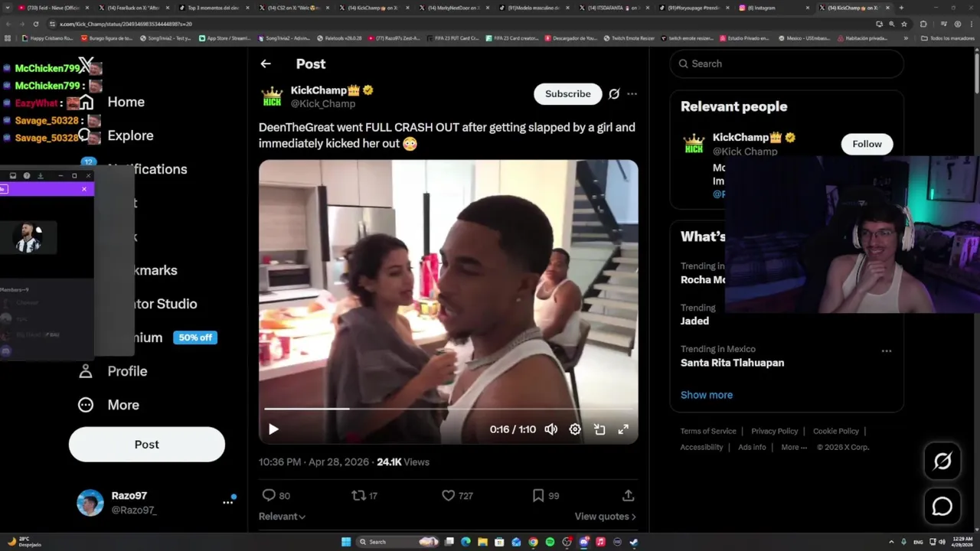Open File Explorer from the taskbar
Image resolution: width=980 pixels, height=551 pixels.
[483, 542]
